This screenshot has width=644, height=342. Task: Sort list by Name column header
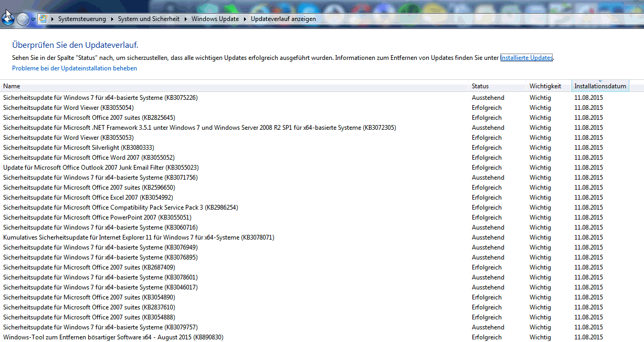pyautogui.click(x=12, y=86)
